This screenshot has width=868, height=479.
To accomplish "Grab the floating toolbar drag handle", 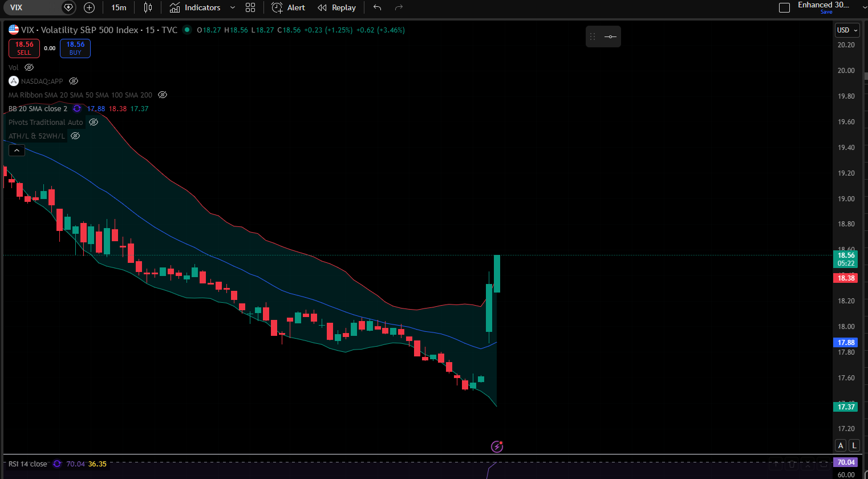I will 593,36.
